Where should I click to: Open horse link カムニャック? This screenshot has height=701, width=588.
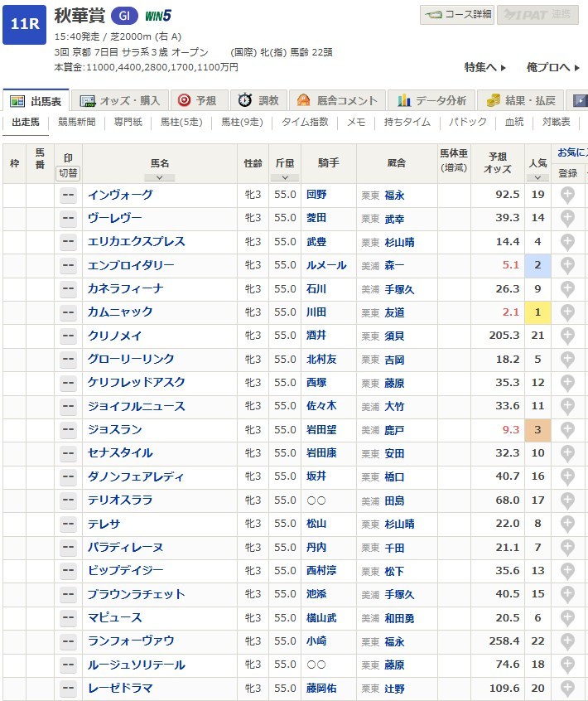(x=120, y=312)
